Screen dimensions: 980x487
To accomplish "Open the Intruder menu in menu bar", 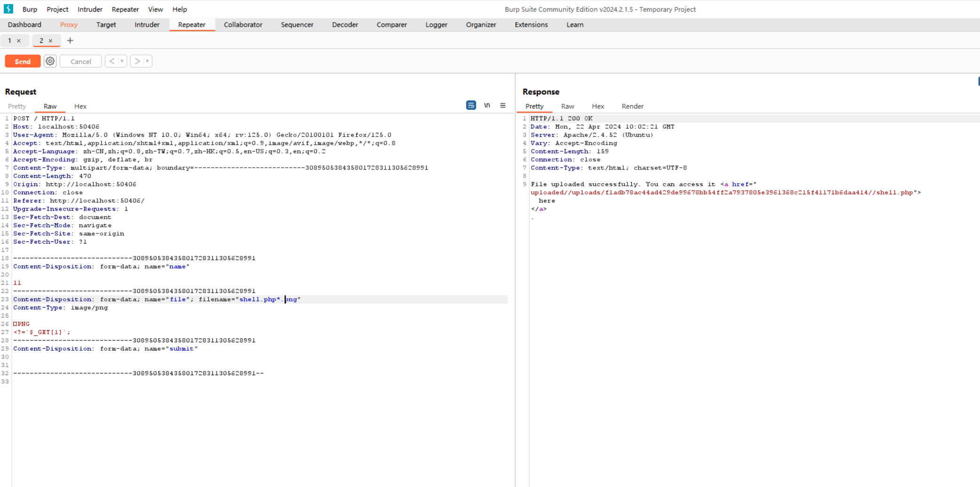I will pyautogui.click(x=90, y=9).
